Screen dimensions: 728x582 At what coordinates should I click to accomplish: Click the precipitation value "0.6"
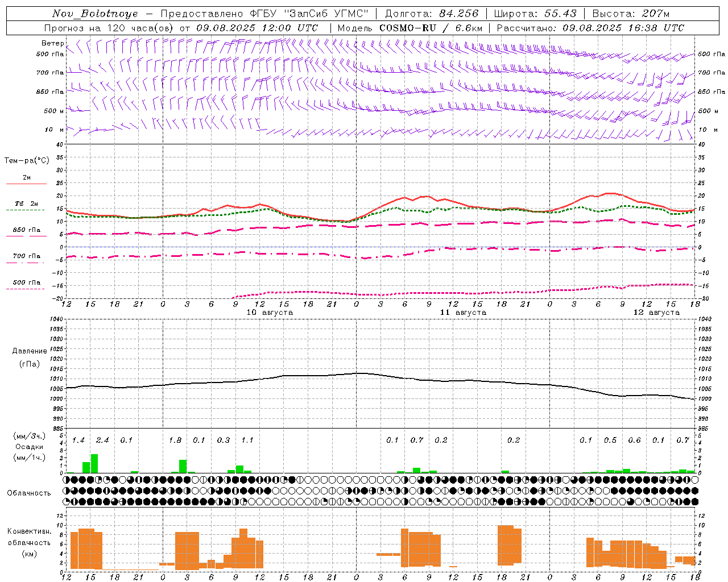[x=634, y=440]
